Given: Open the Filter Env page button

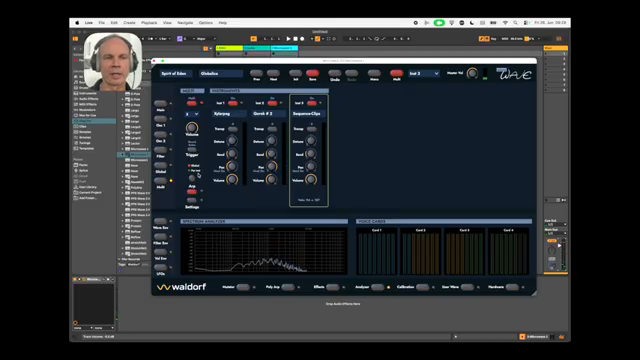Looking at the screenshot, I should coord(160,237).
